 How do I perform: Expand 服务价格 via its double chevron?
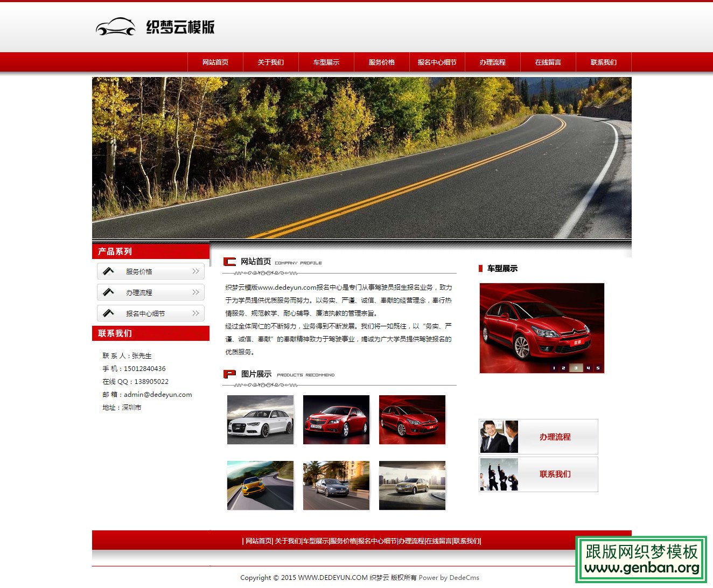point(195,271)
